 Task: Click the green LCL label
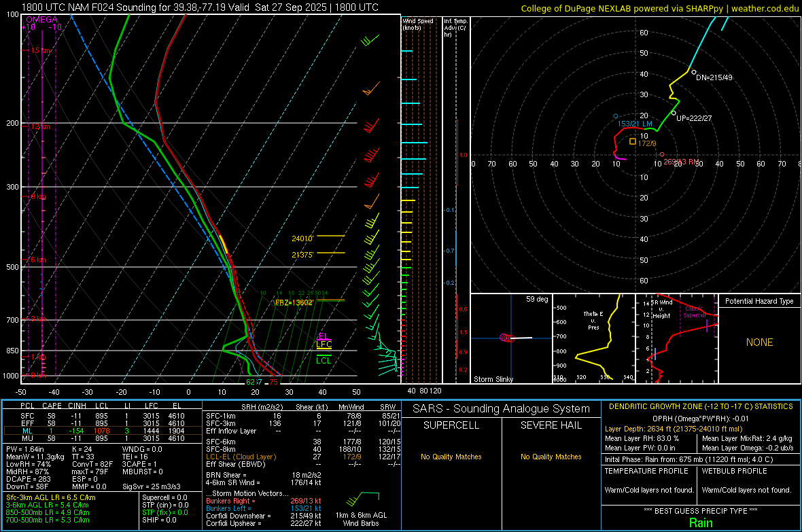(324, 361)
